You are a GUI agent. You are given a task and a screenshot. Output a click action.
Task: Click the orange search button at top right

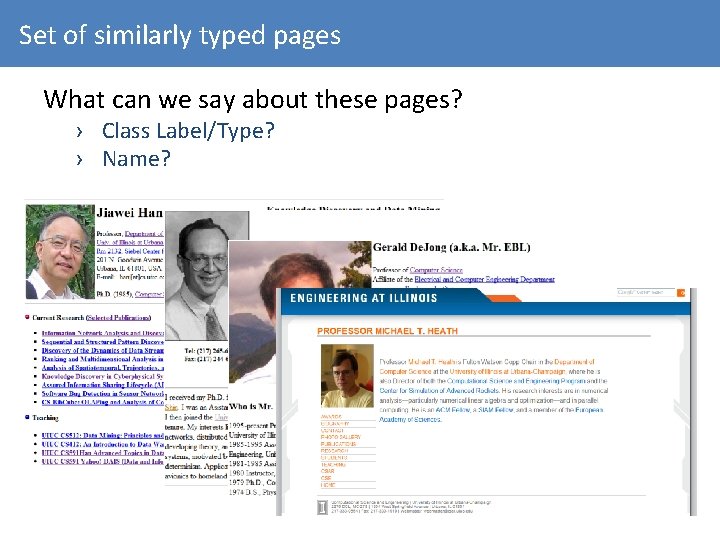[681, 292]
